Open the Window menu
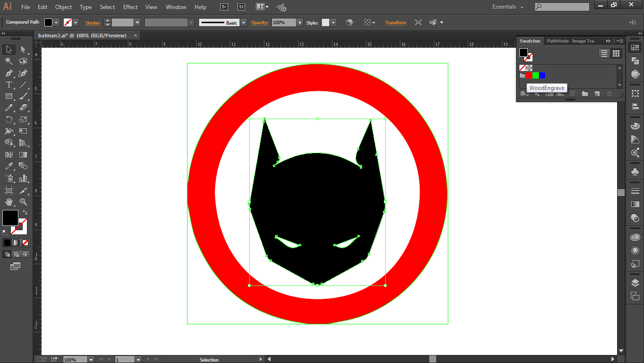 pyautogui.click(x=176, y=7)
